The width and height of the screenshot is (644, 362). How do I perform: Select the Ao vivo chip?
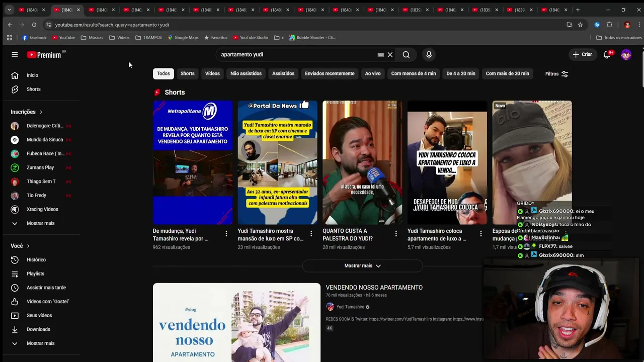[x=373, y=73]
